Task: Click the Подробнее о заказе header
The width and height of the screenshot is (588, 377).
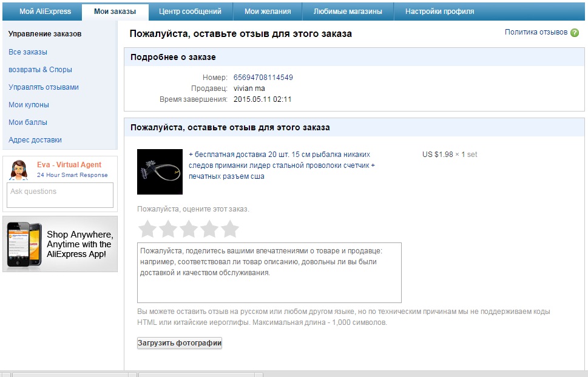Action: coord(173,58)
